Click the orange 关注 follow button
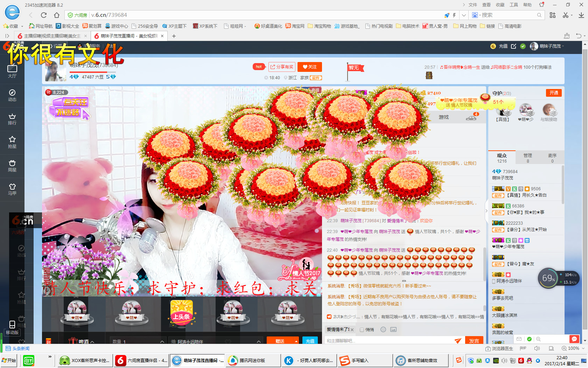The image size is (588, 368). [x=310, y=67]
